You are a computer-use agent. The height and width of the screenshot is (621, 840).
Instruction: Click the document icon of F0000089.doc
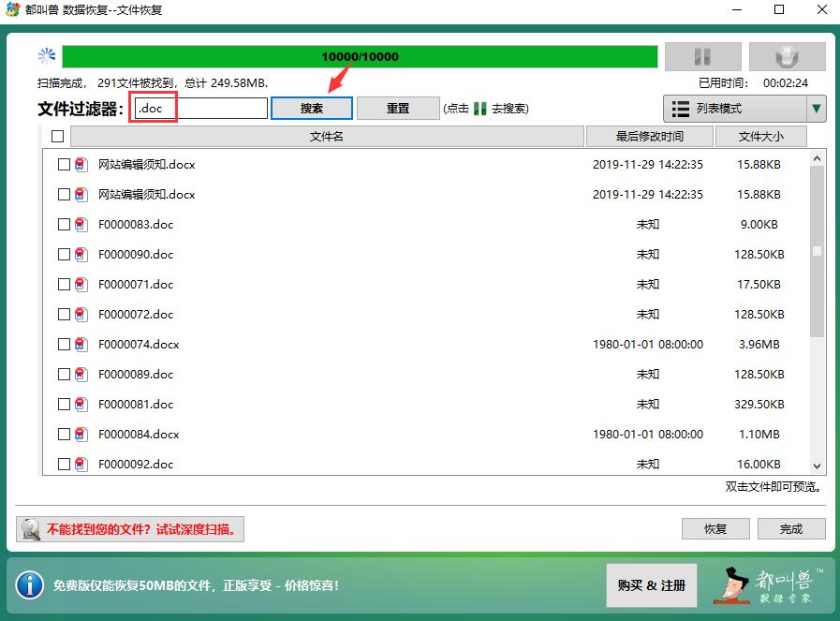point(81,375)
